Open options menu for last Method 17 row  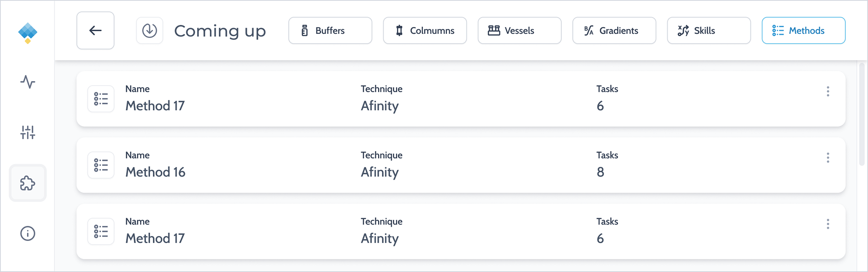[828, 224]
